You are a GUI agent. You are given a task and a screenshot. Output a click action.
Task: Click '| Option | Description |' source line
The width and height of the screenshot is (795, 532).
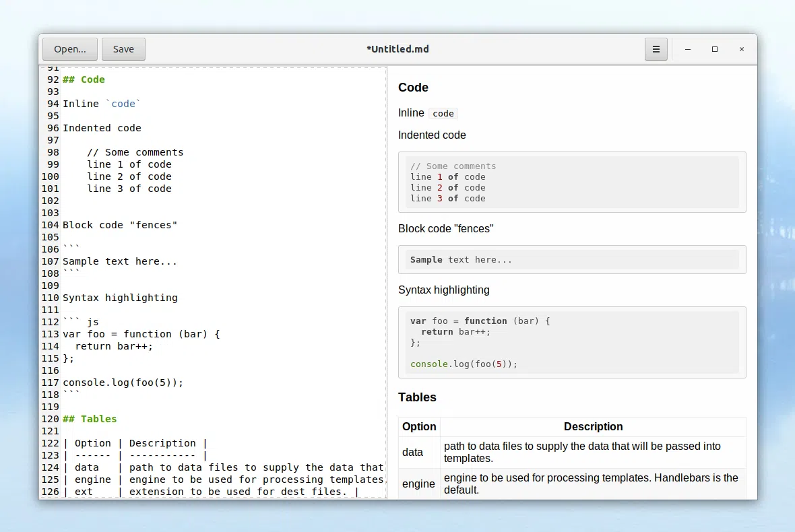(x=135, y=443)
